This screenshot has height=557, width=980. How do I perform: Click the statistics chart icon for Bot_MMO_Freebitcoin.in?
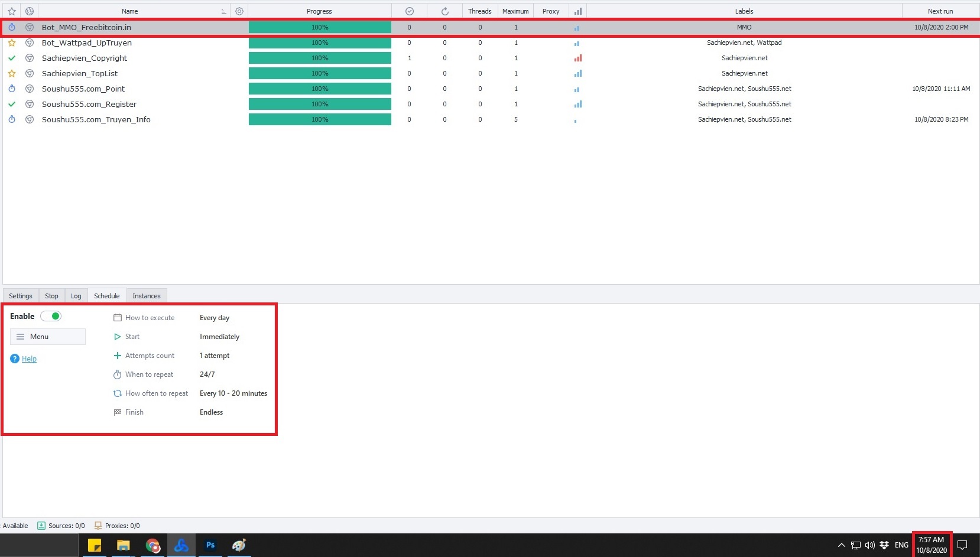point(577,28)
